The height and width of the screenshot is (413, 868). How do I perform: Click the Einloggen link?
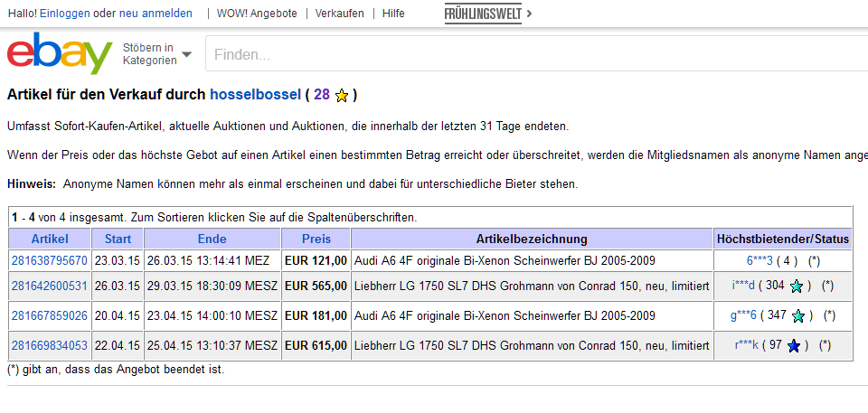[x=65, y=14]
